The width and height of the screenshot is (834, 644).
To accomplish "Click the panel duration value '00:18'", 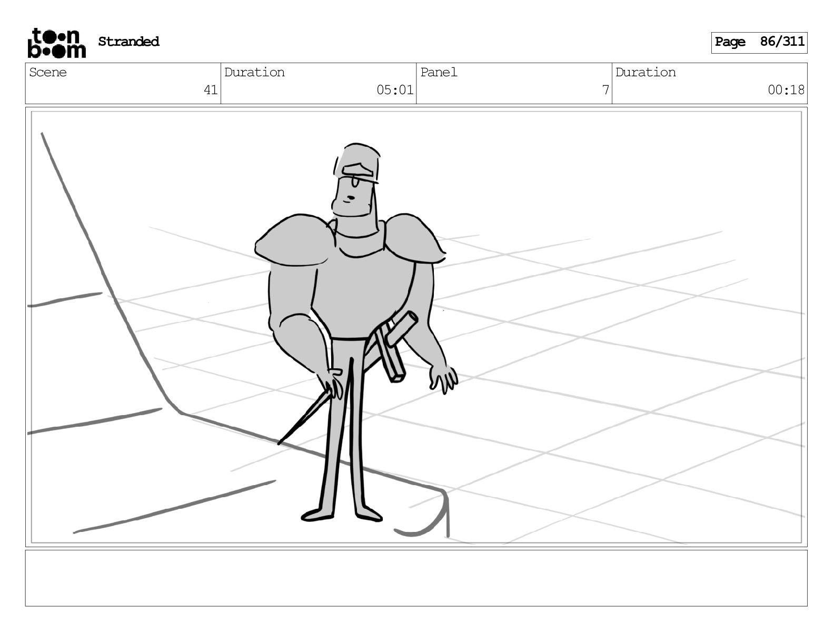I will (x=786, y=90).
